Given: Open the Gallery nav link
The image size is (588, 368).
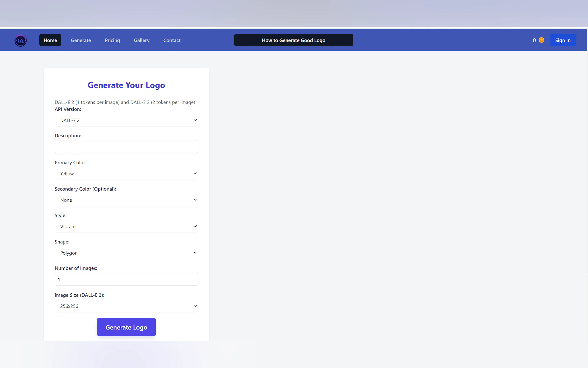Looking at the screenshot, I should pyautogui.click(x=142, y=40).
